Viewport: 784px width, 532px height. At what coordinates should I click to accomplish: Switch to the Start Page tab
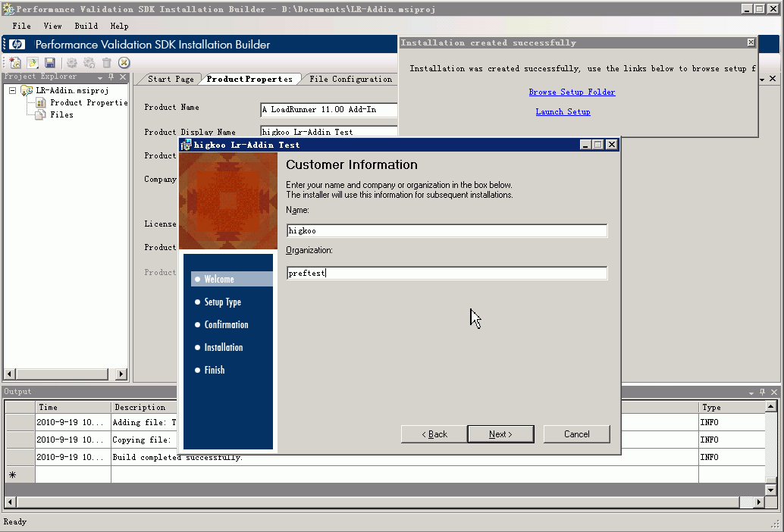(171, 79)
